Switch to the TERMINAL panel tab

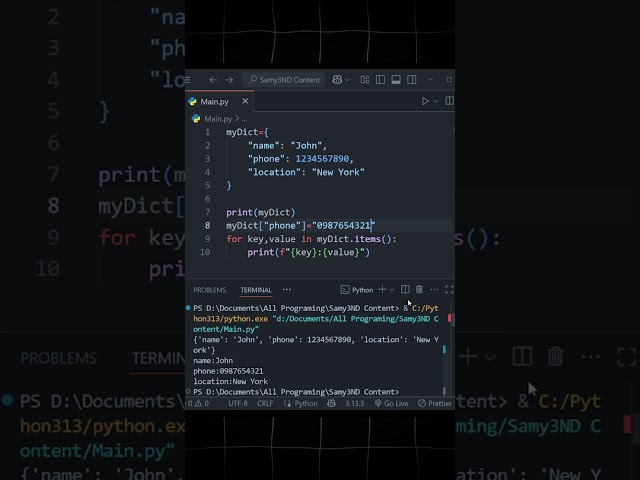256,290
